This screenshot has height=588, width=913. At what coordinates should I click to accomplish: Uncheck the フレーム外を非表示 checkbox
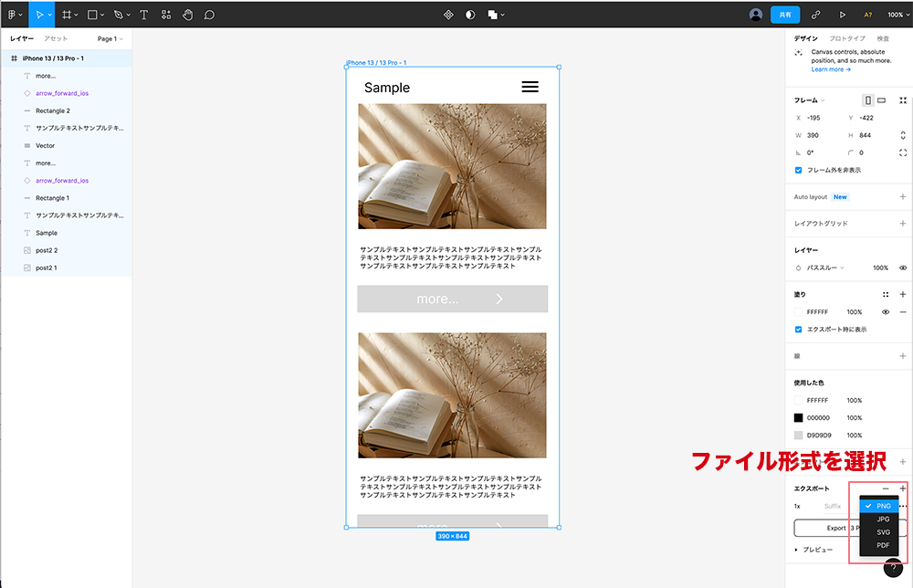pos(799,170)
